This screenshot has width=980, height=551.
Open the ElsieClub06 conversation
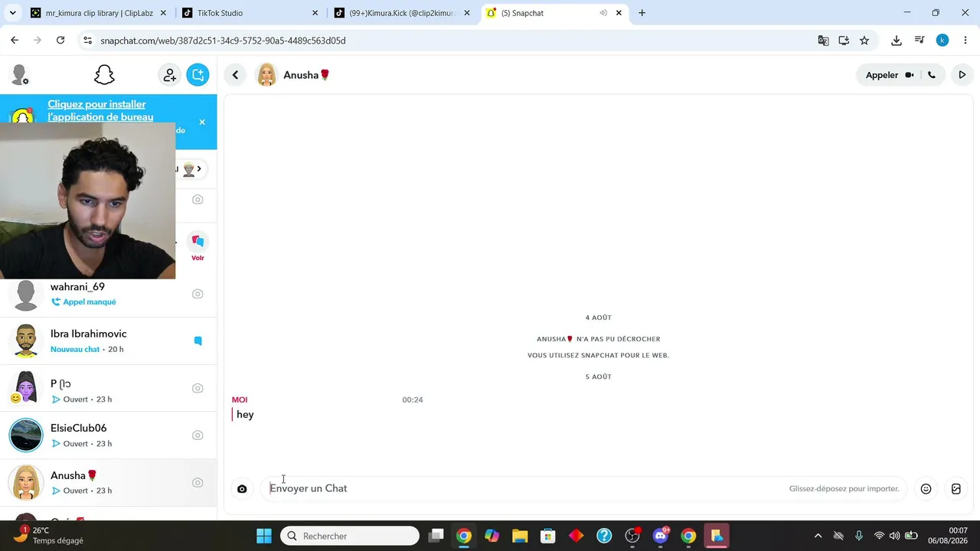tap(108, 435)
